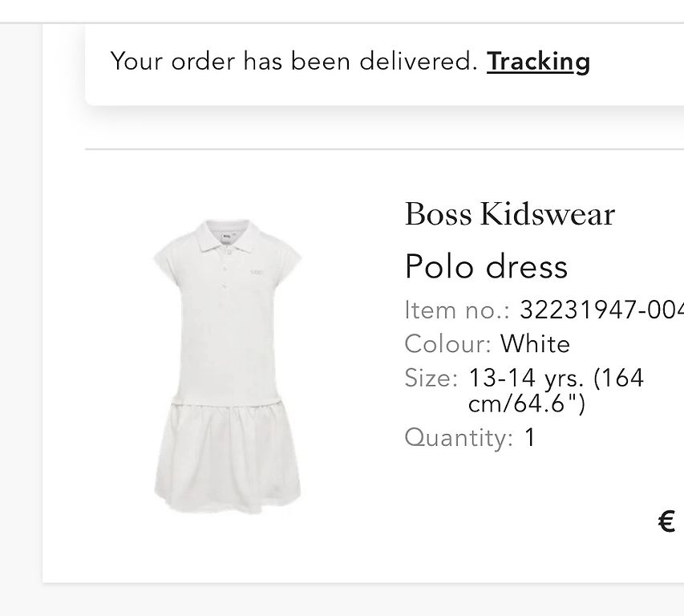Click the polo button placket on dress

tap(225, 270)
